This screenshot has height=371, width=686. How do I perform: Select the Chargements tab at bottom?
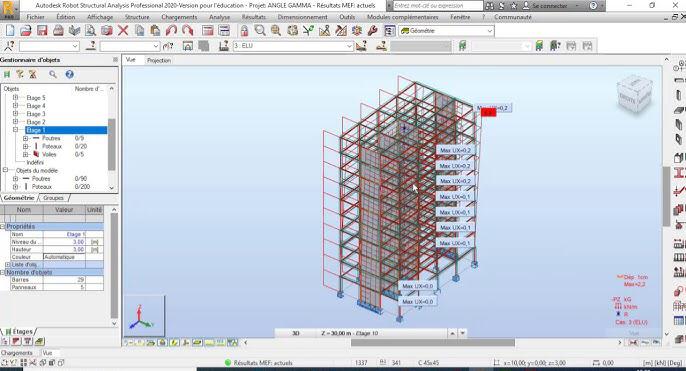point(17,353)
